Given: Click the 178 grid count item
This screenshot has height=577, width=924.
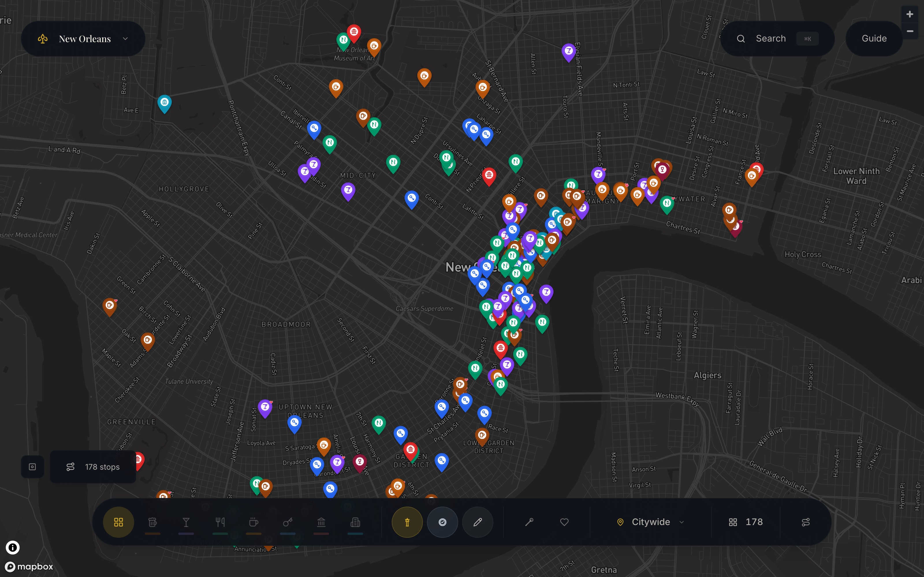Looking at the screenshot, I should click(746, 522).
